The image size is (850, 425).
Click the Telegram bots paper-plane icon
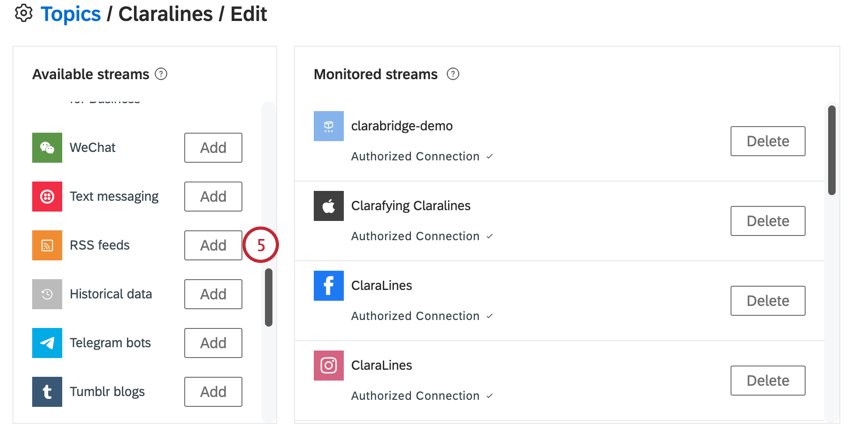pyautogui.click(x=47, y=343)
